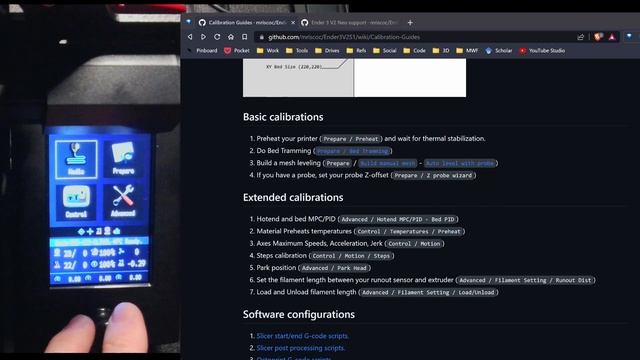This screenshot has height=360, width=640.
Task: Open Brave Rewards triangle icon
Action: coord(612,37)
